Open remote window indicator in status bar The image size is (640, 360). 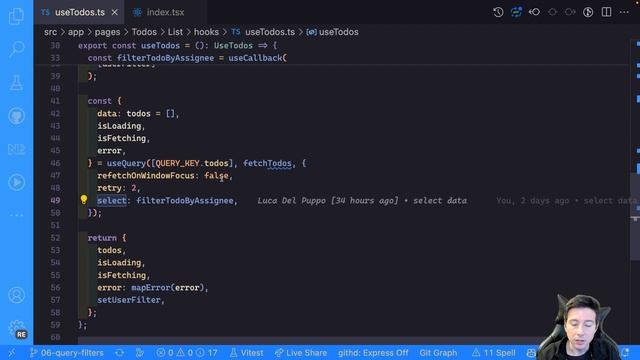point(11,353)
